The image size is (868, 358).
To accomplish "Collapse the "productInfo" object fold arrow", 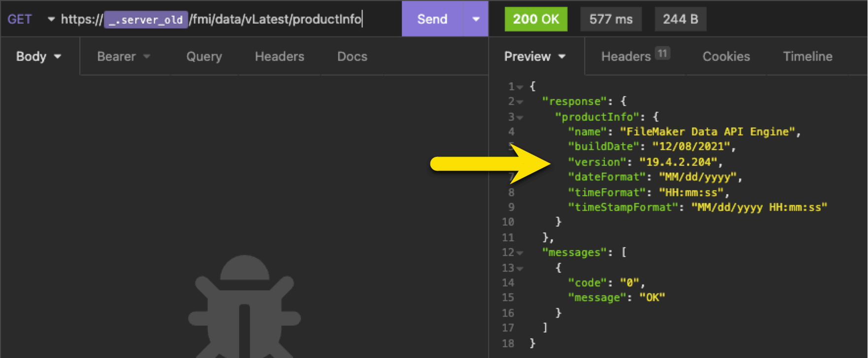I will [520, 118].
